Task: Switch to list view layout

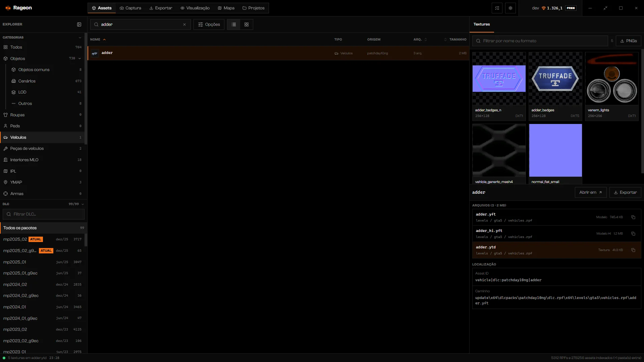Action: [234, 24]
